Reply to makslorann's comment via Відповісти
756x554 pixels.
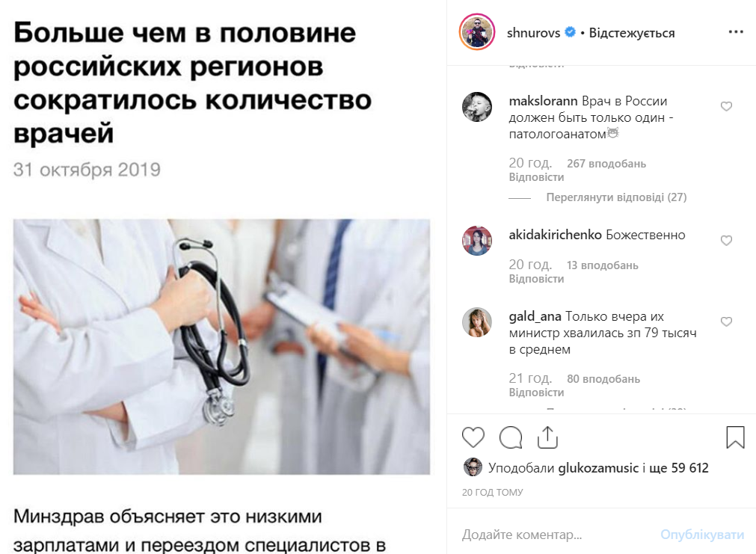536,177
